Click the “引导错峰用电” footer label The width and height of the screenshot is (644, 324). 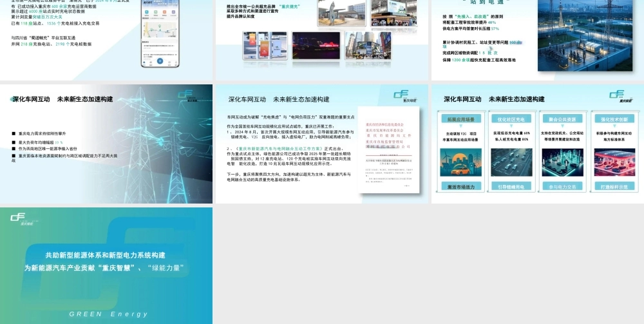(511, 186)
